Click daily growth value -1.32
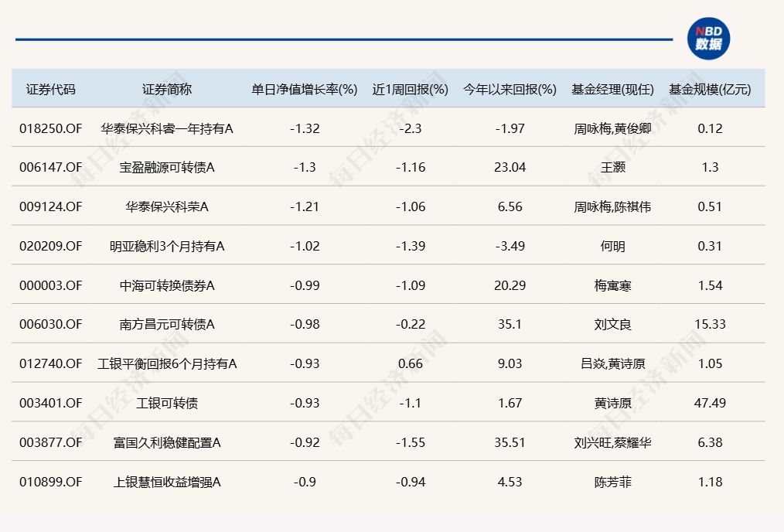This screenshot has height=532, width=784. pos(305,128)
